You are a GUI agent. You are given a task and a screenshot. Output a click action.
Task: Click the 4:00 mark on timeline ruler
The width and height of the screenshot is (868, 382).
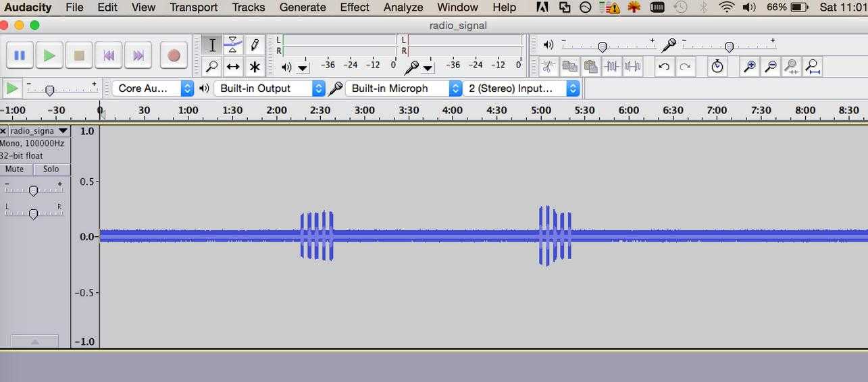pyautogui.click(x=453, y=111)
